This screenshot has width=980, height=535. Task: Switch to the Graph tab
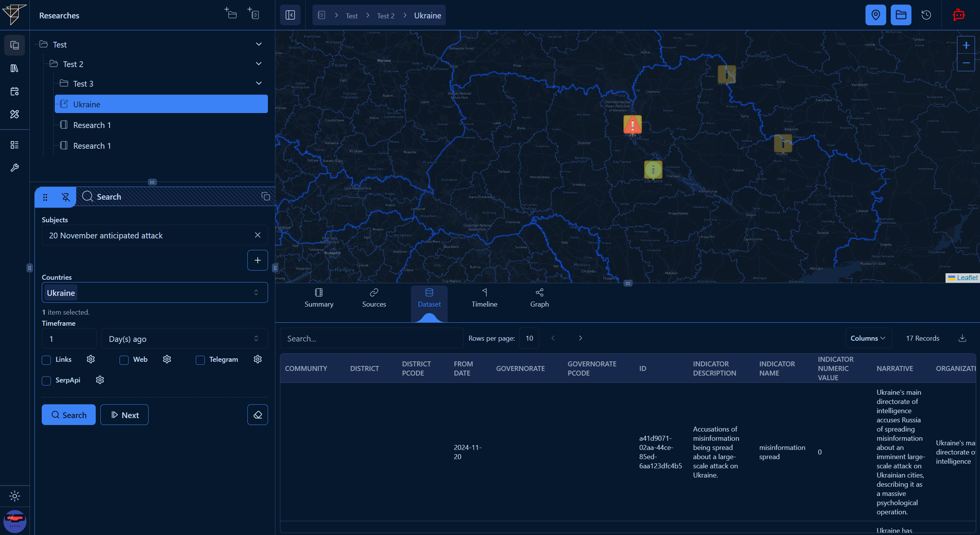pyautogui.click(x=539, y=298)
